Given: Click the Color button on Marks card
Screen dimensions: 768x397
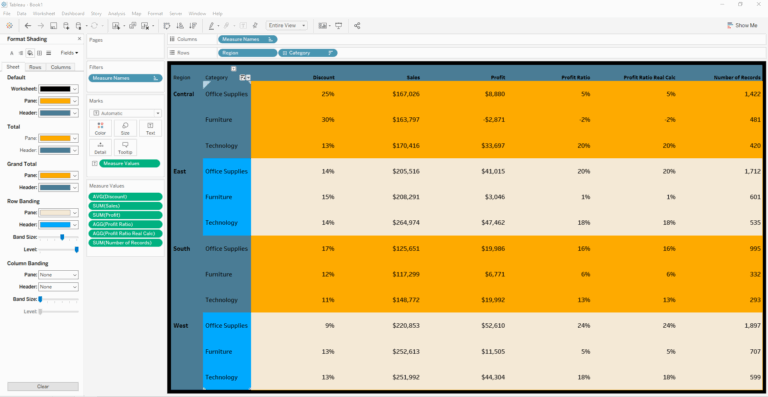Looking at the screenshot, I should point(100,128).
